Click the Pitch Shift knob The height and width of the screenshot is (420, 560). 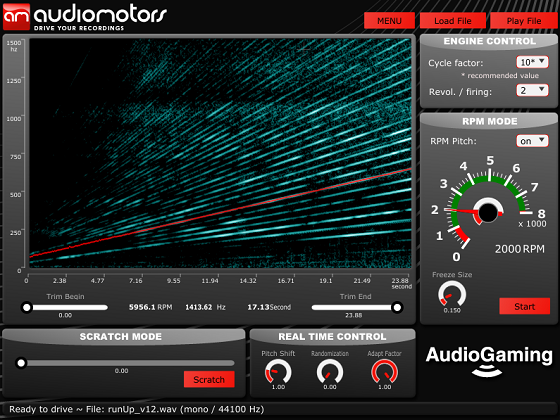click(x=278, y=371)
